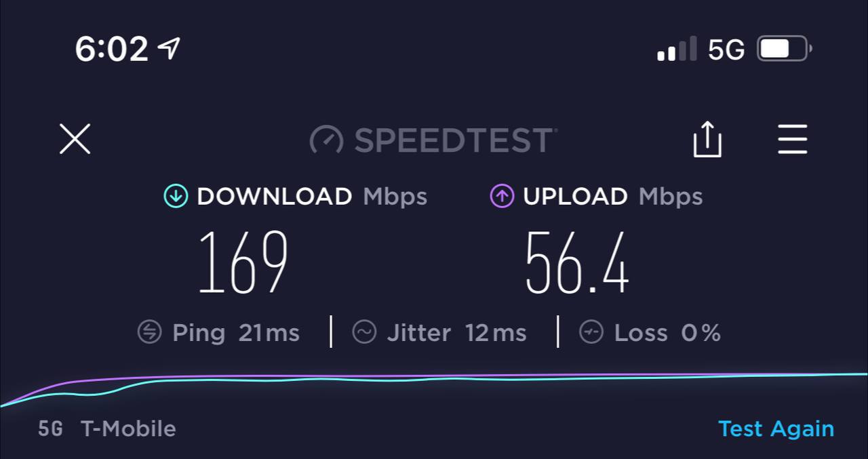Tap the T-Mobile carrier label
Image resolution: width=868 pixels, height=459 pixels.
(x=128, y=428)
